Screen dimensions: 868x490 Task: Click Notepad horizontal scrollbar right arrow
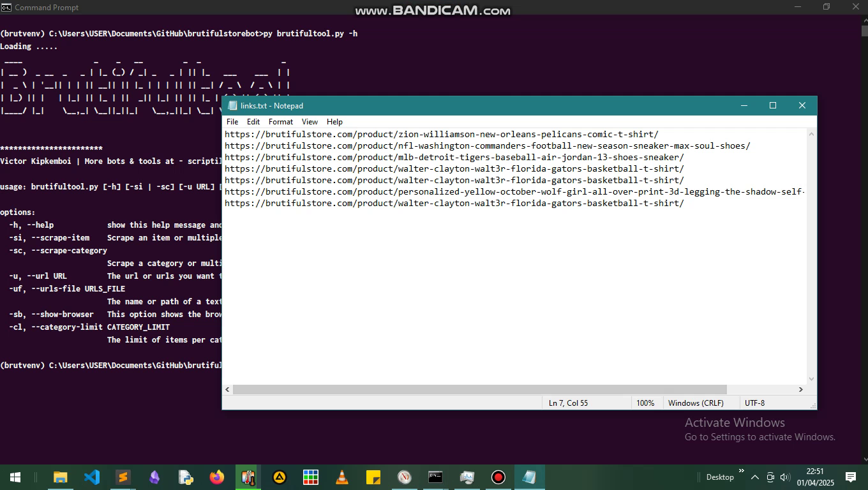point(800,389)
